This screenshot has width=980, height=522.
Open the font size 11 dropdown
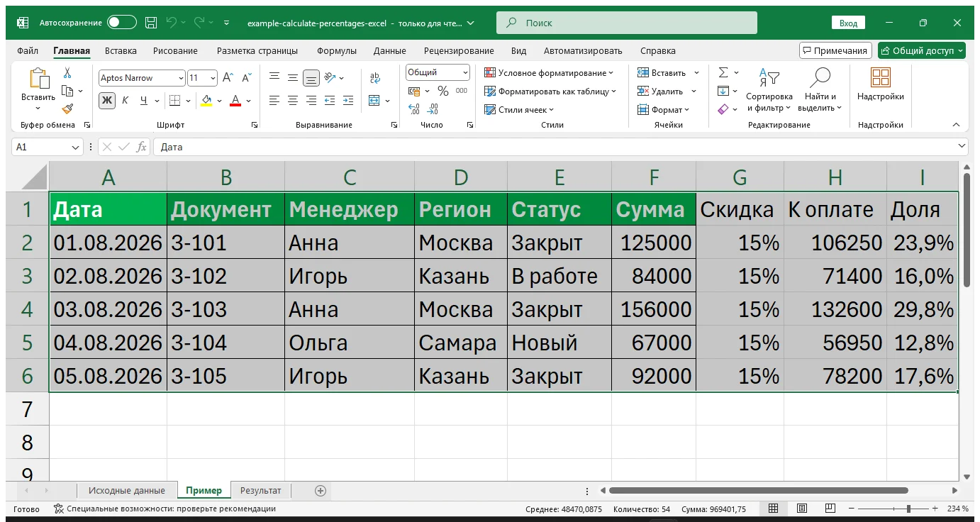click(x=213, y=78)
